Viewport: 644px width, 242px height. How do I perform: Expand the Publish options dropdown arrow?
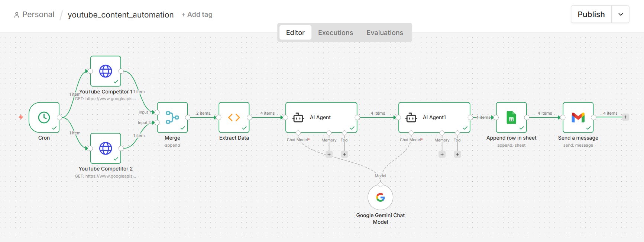tap(621, 15)
